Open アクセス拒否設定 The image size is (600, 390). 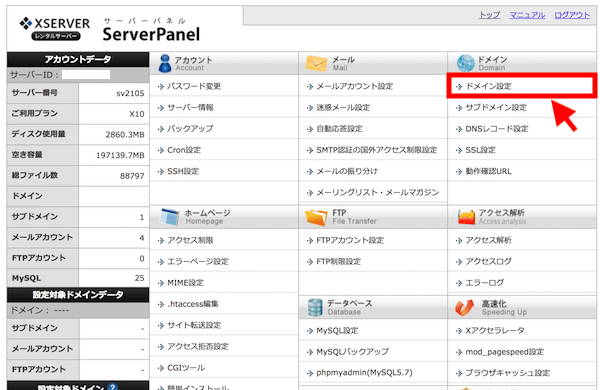coord(197,346)
